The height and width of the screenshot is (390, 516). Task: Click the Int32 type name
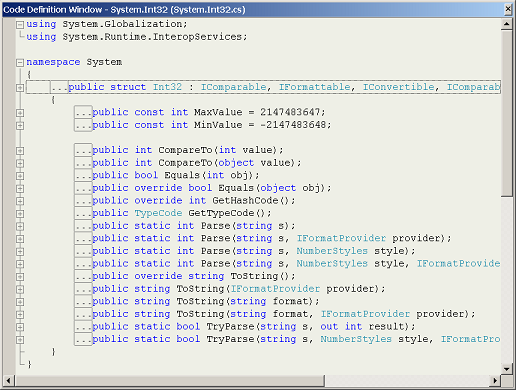[167, 87]
